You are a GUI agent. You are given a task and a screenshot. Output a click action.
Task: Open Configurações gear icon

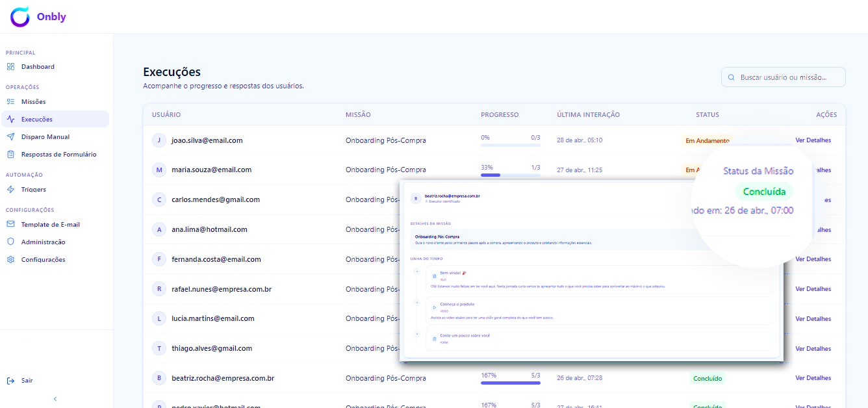point(10,260)
